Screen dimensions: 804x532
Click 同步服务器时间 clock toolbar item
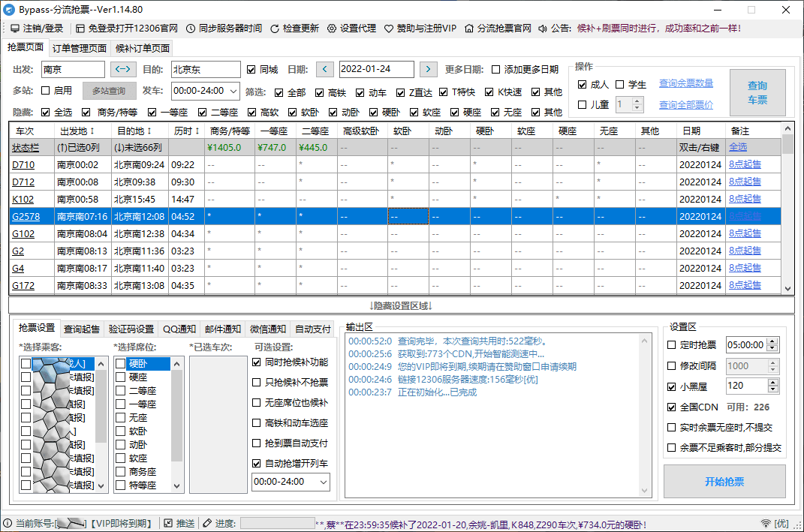[x=224, y=29]
